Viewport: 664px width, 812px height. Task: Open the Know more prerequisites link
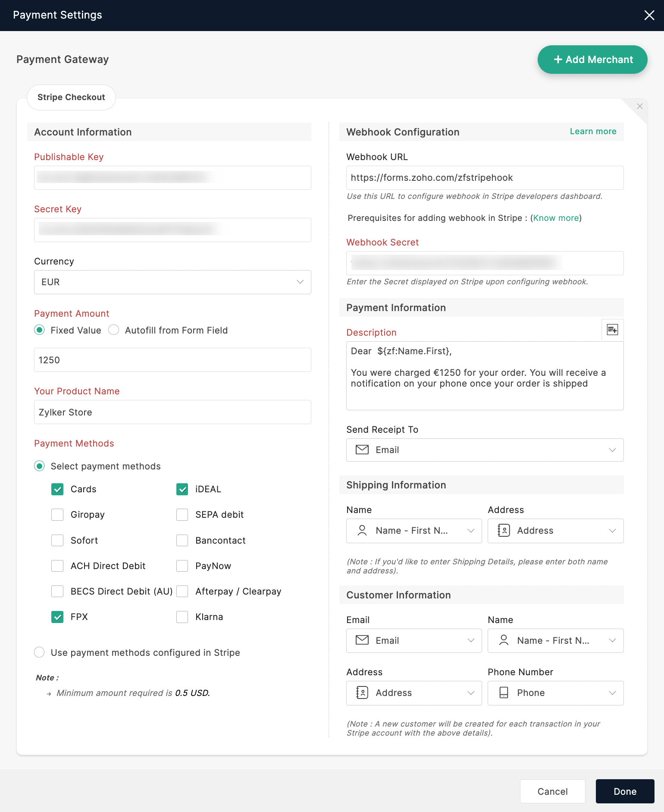(x=556, y=218)
